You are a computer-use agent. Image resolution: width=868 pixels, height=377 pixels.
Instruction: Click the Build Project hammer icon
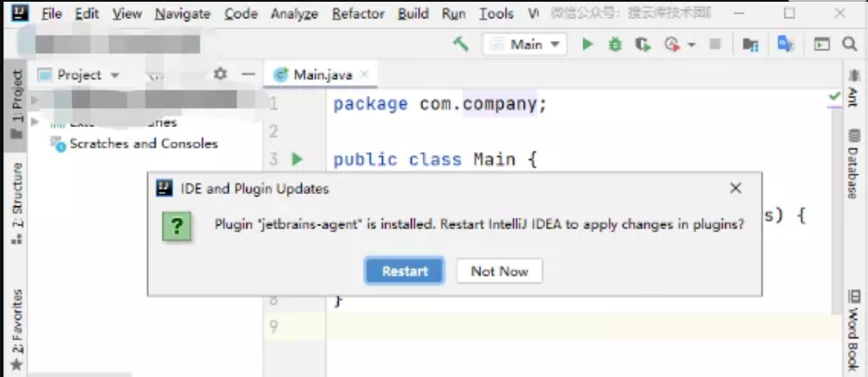click(461, 44)
